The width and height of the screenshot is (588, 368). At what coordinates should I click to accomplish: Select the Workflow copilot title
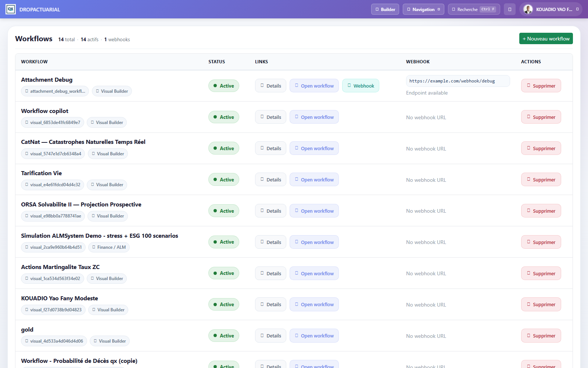tap(45, 111)
